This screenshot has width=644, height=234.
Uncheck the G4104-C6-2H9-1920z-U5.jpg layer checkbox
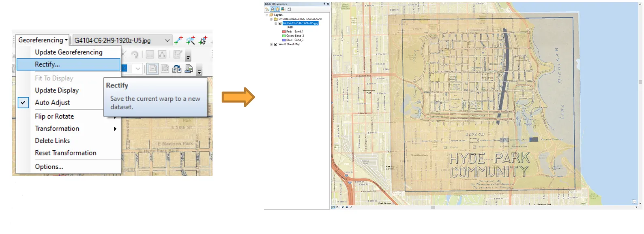coord(280,23)
